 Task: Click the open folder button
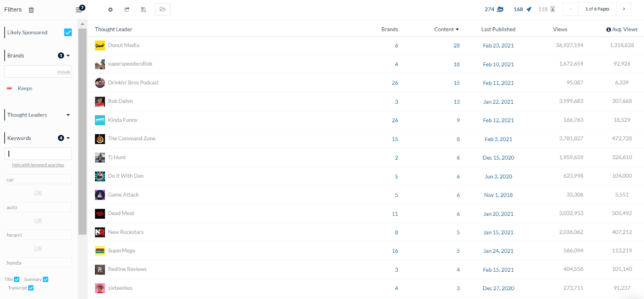click(163, 9)
